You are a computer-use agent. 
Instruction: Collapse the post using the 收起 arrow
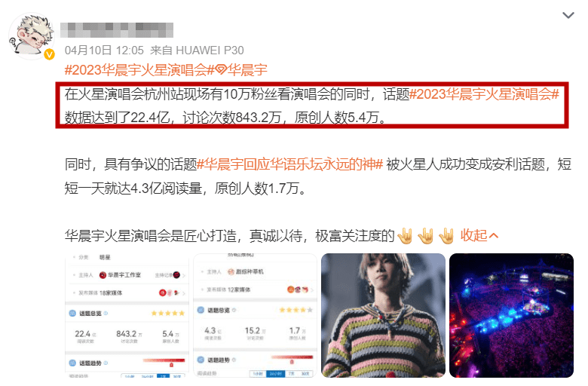pyautogui.click(x=494, y=236)
